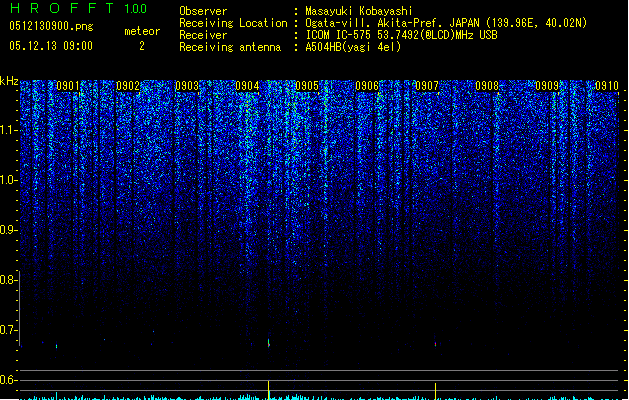Click the yellow detection spike below 0904

268,390
